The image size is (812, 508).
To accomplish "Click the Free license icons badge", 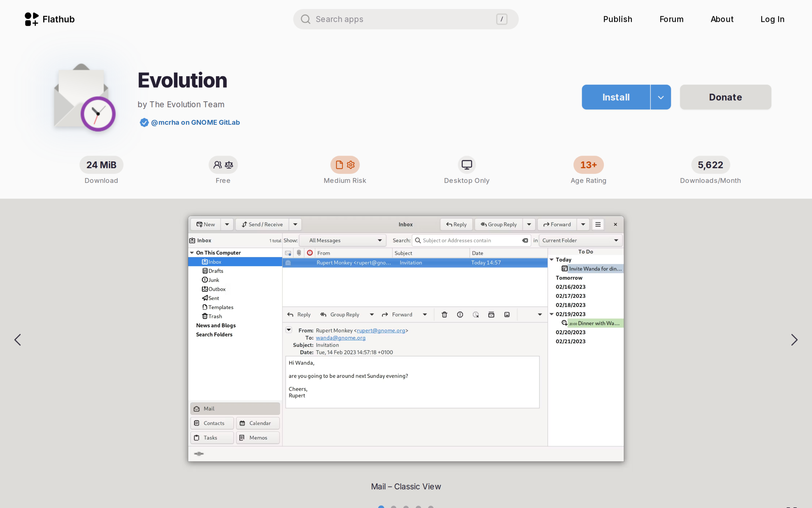I will pos(223,165).
